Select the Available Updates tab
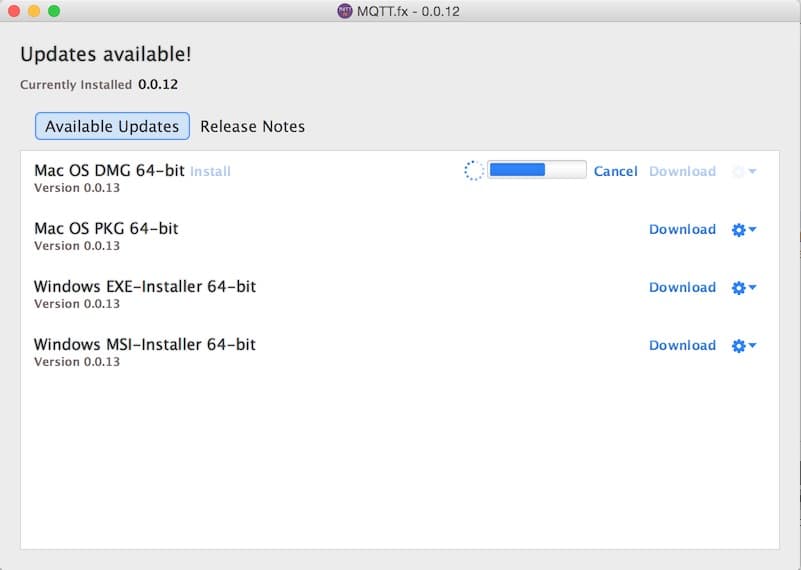801x570 pixels. point(112,126)
